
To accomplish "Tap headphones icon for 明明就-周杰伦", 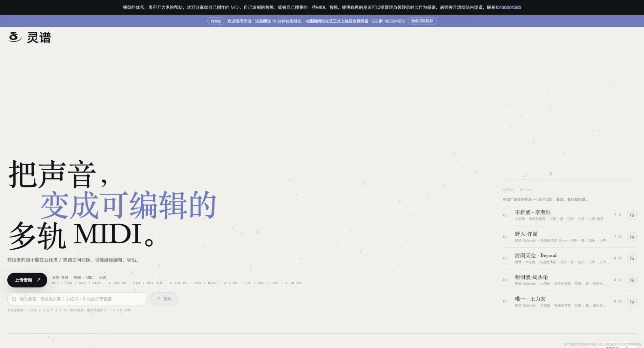I will click(x=632, y=280).
